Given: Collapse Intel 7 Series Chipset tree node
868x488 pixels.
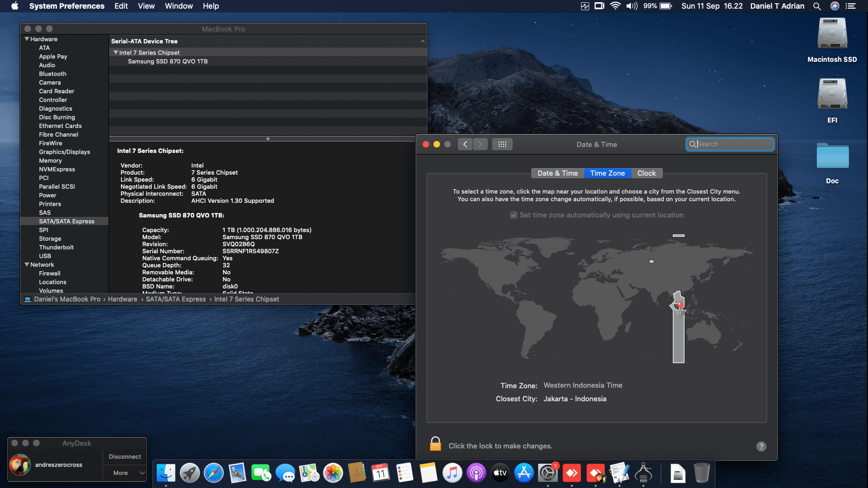Looking at the screenshot, I should (116, 53).
